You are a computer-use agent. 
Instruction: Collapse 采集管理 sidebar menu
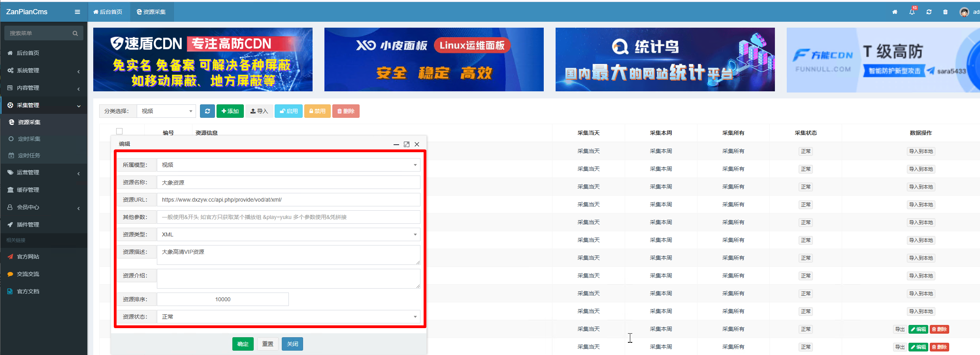(x=43, y=105)
